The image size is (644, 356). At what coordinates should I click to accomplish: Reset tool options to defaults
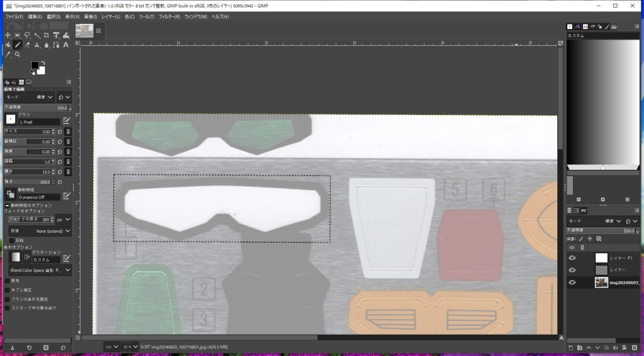[63, 347]
